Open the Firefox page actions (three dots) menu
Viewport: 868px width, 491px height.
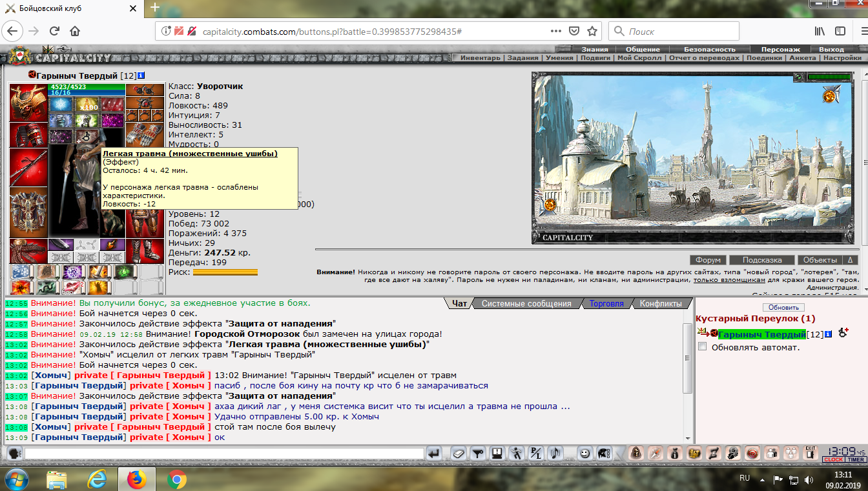[556, 31]
